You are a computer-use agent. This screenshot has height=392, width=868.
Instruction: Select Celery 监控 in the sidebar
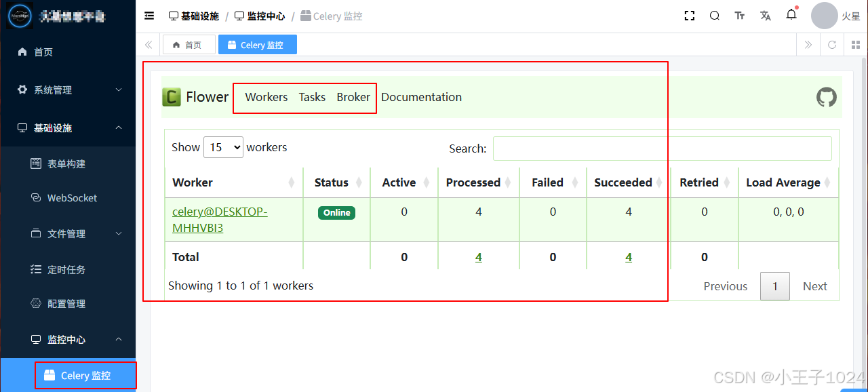point(68,375)
